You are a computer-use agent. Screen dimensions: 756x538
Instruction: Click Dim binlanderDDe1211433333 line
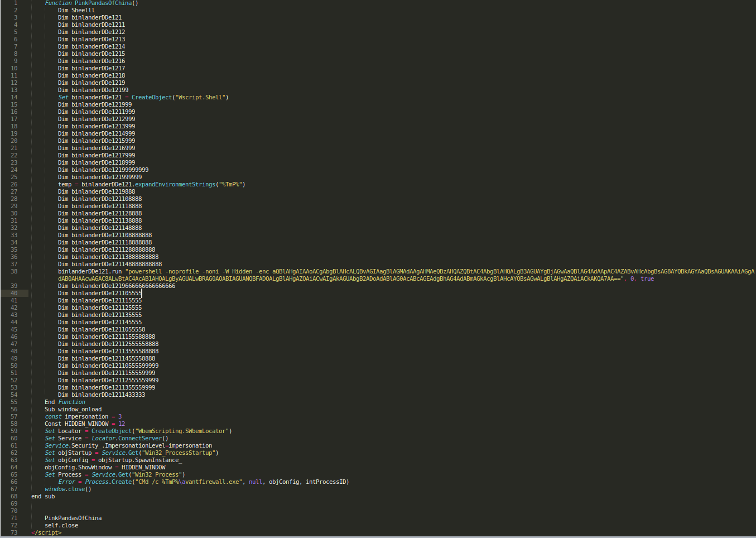102,395
